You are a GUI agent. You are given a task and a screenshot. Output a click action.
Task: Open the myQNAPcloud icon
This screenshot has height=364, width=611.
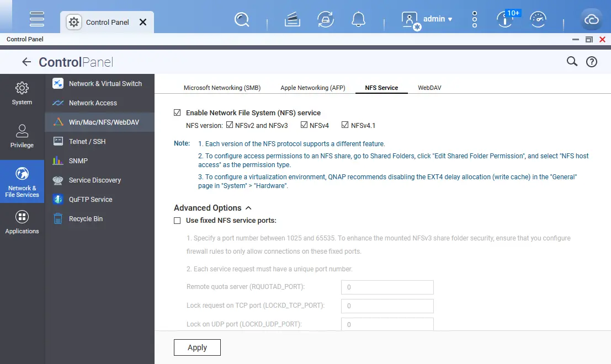click(592, 19)
